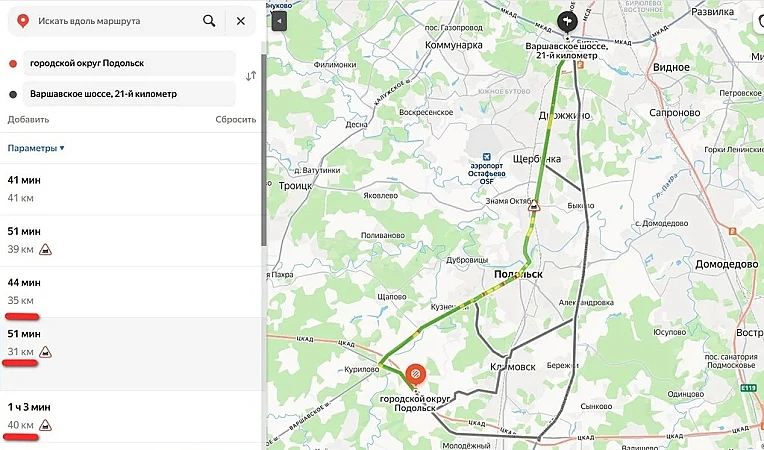Select the Остафьево airport icon on map

[x=487, y=159]
